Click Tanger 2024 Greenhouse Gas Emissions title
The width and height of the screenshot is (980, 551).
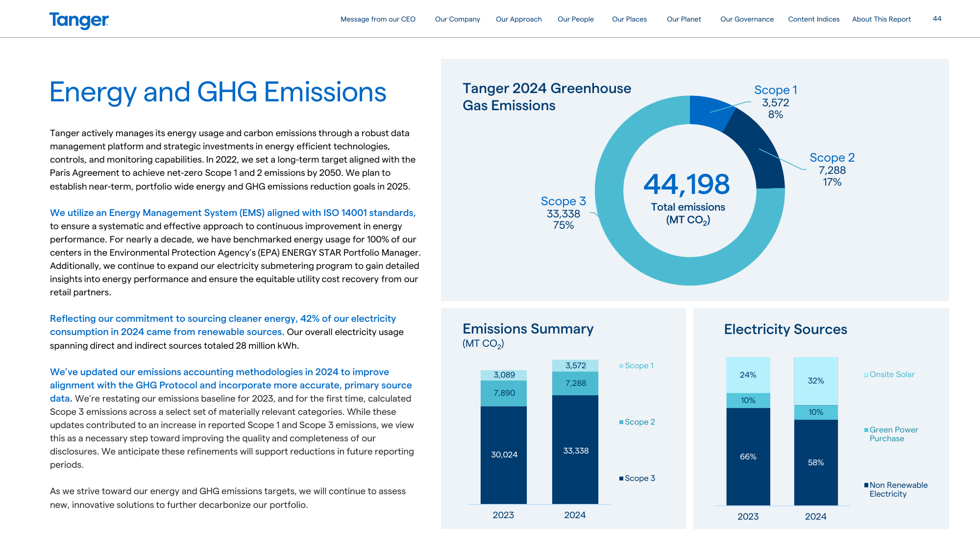pos(547,97)
